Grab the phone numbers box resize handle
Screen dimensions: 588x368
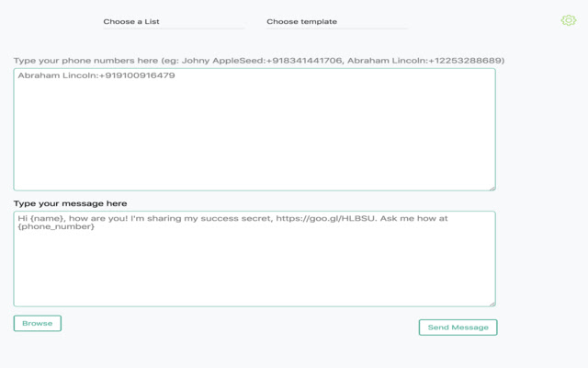[492, 188]
